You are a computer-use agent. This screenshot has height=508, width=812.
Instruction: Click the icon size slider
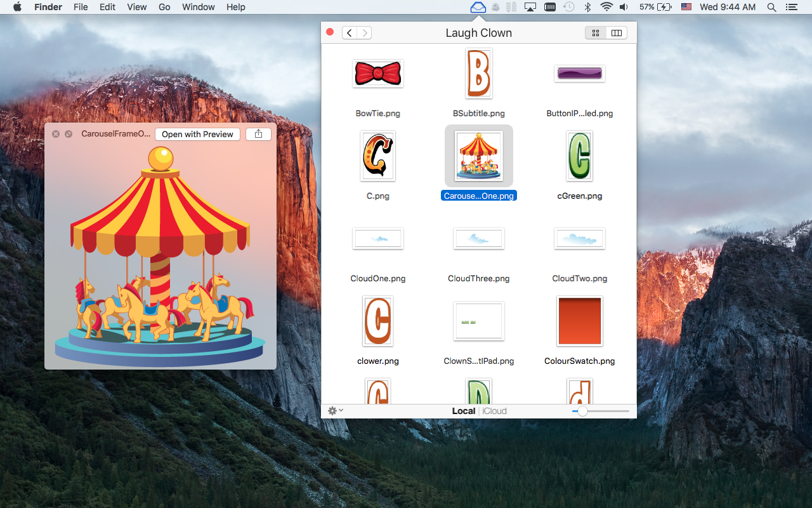[x=600, y=411]
